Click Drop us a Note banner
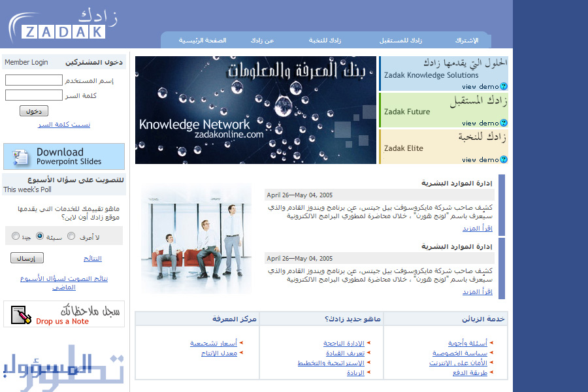Viewport: 588px width, 392px height. pyautogui.click(x=64, y=314)
